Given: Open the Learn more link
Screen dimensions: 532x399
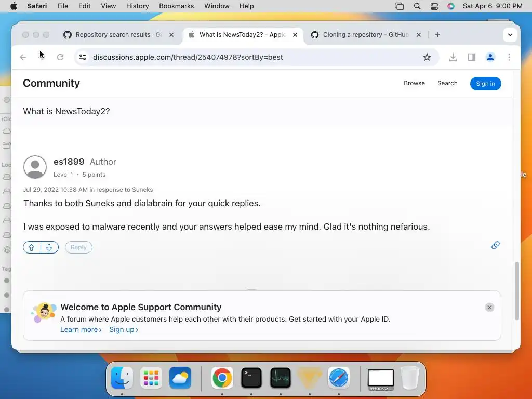Looking at the screenshot, I should pyautogui.click(x=81, y=329).
